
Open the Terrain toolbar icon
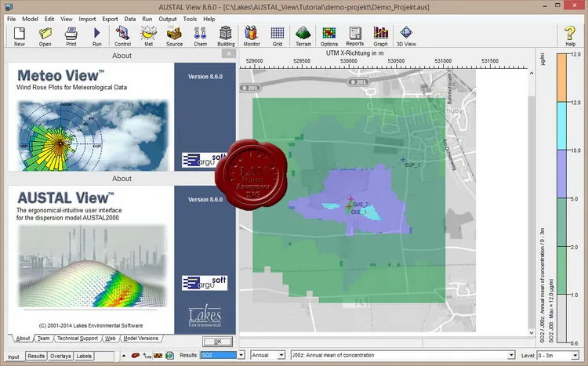[x=303, y=36]
